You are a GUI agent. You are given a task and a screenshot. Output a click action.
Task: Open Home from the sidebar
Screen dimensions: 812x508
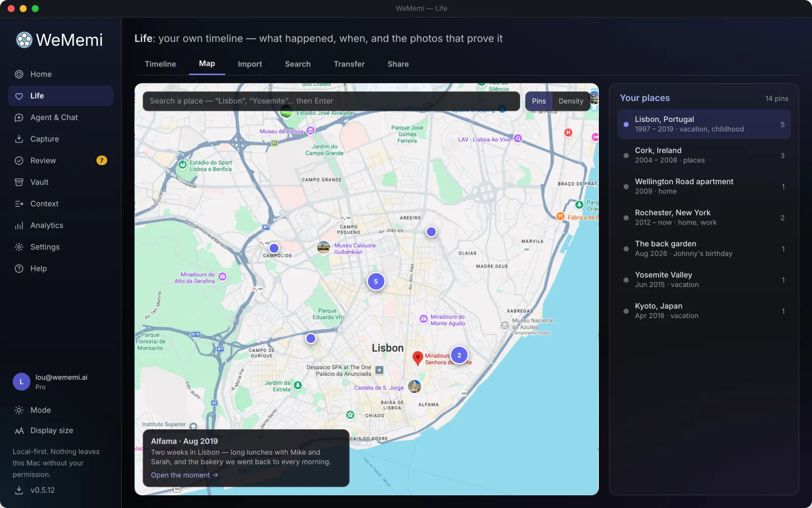(60, 74)
